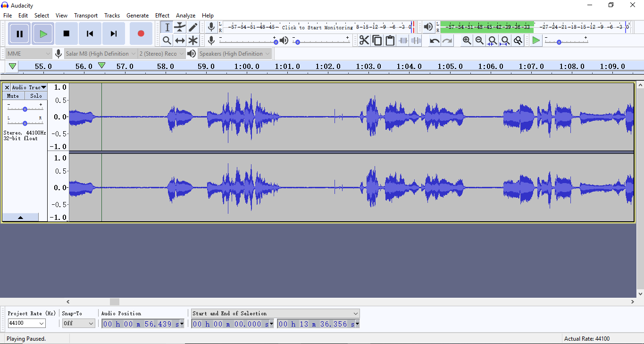Select the Selection tool
Image resolution: width=644 pixels, height=344 pixels.
coord(167,27)
